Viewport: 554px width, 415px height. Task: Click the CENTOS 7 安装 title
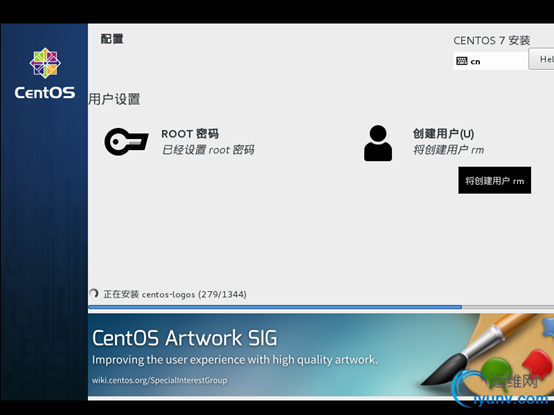492,40
